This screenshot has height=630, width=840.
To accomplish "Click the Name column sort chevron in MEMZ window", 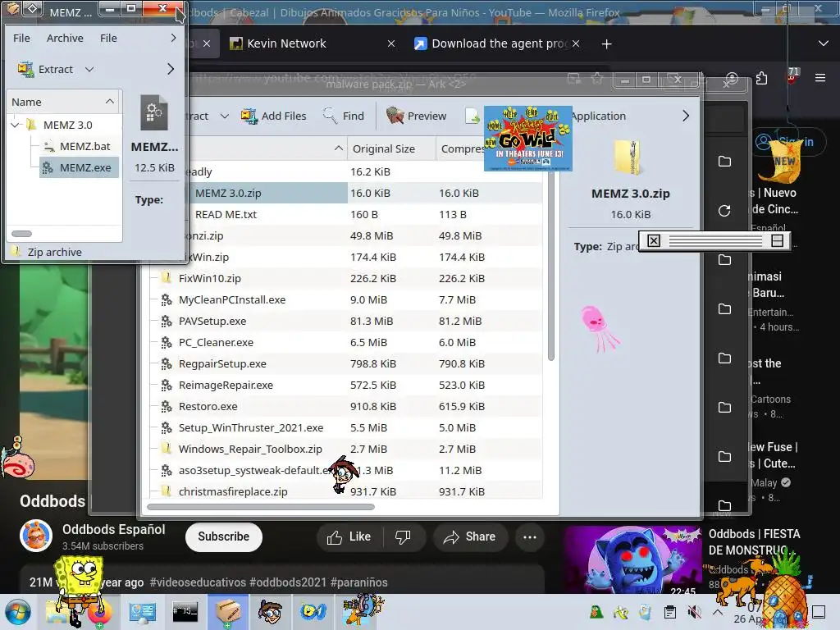I will [110, 102].
